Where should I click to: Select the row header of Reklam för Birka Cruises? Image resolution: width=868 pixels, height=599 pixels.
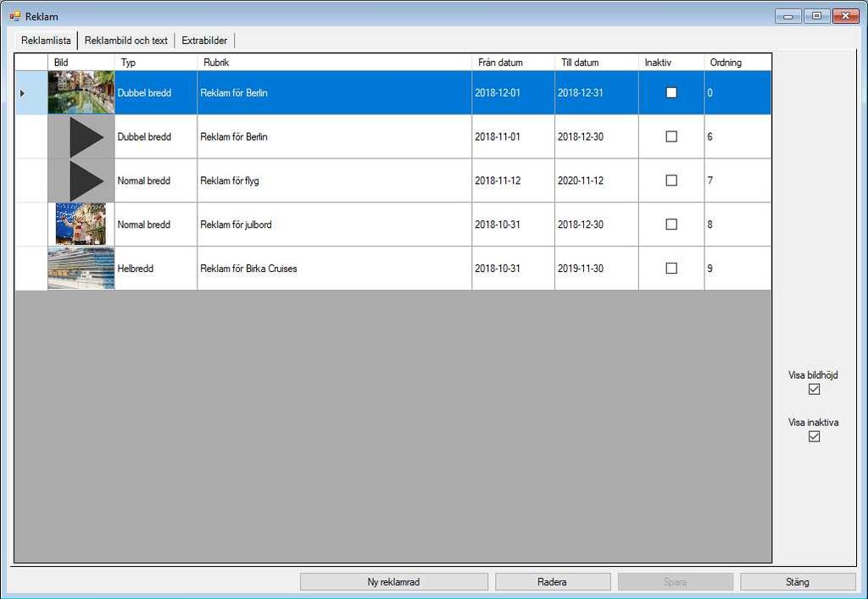pos(31,269)
